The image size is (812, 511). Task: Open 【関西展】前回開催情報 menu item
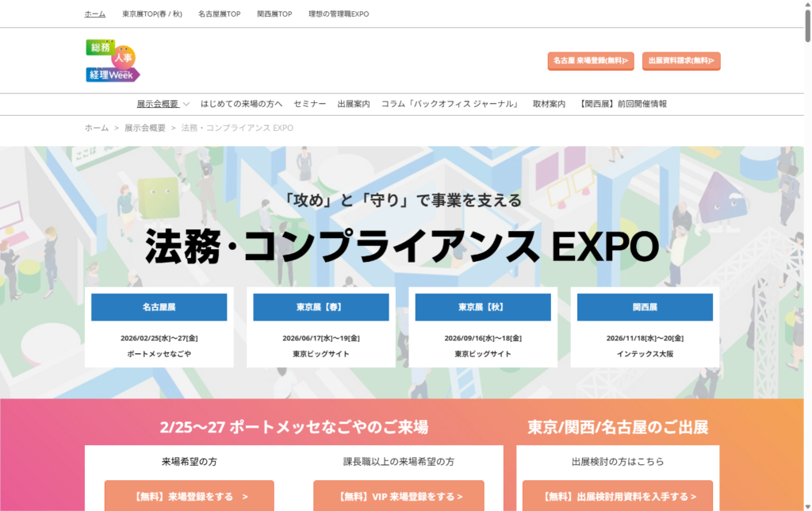tap(623, 104)
